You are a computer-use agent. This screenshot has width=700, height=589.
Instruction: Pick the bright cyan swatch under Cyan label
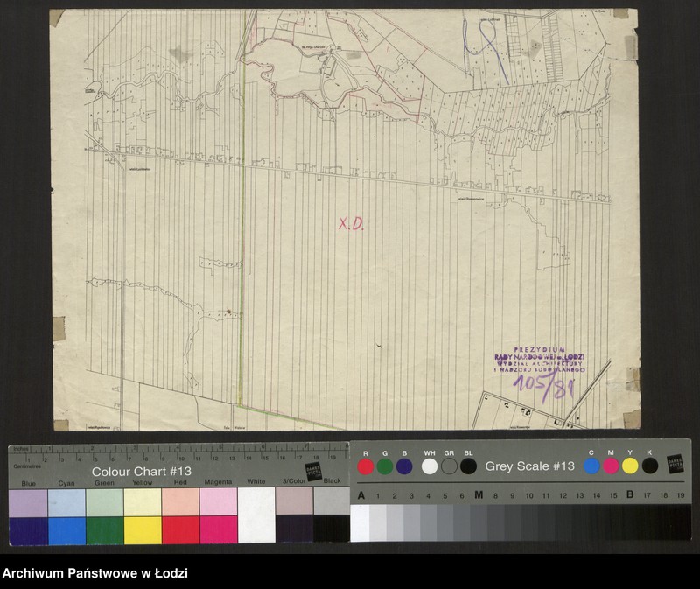(66, 529)
